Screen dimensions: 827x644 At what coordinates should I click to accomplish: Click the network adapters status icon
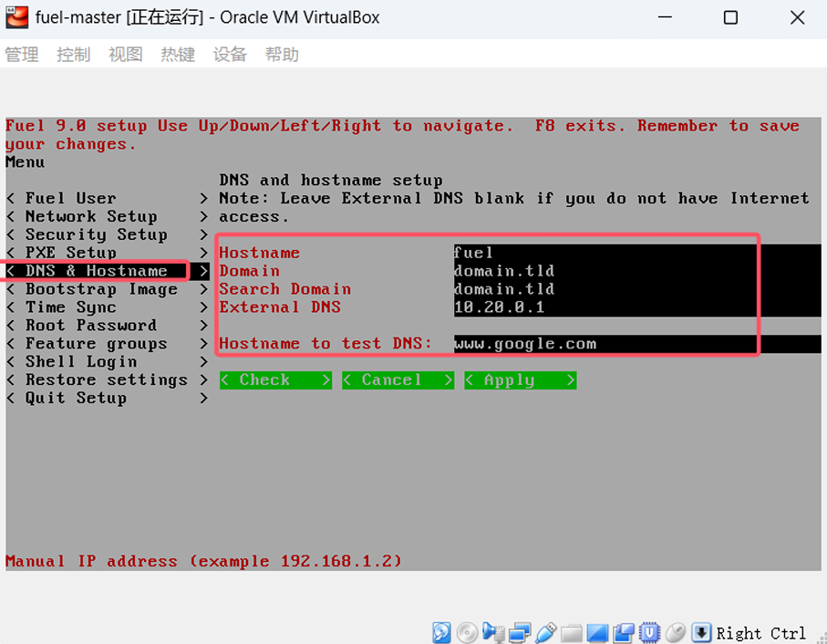pyautogui.click(x=520, y=632)
